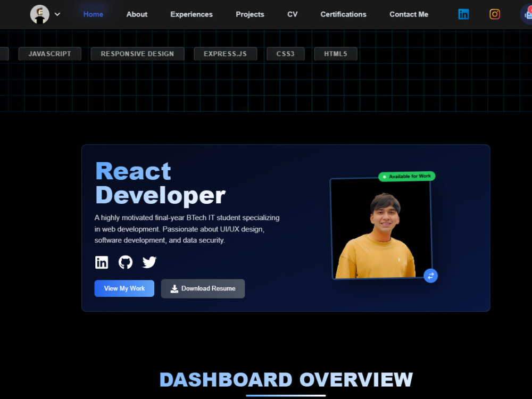Navigate to Projects
This screenshot has height=399, width=532.
coord(250,14)
